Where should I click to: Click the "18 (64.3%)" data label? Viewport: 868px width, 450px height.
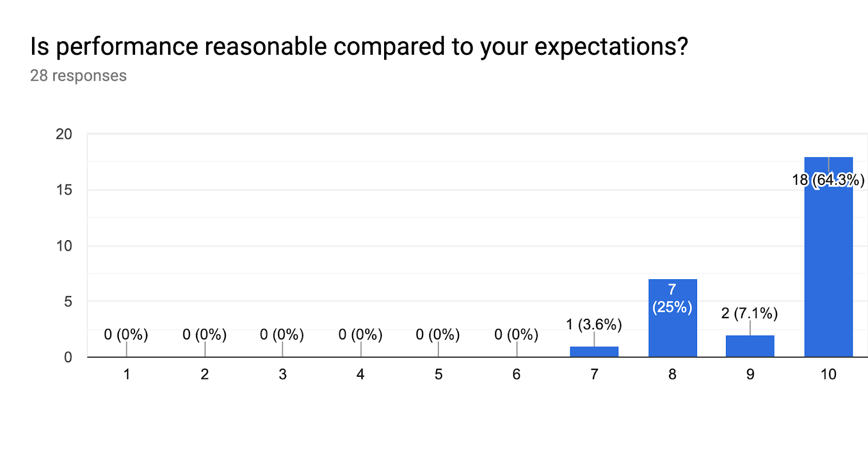tap(828, 180)
